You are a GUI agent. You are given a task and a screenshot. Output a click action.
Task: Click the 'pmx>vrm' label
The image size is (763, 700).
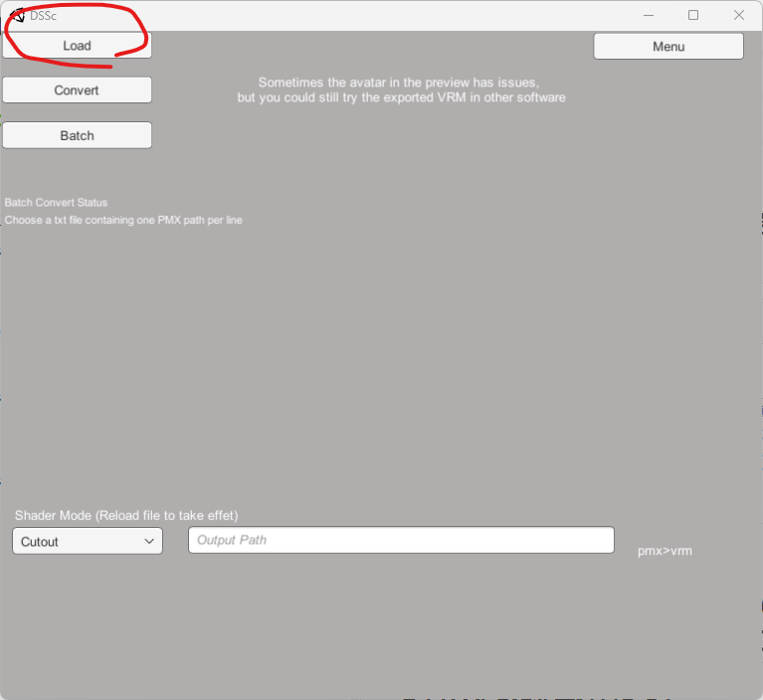(x=665, y=551)
